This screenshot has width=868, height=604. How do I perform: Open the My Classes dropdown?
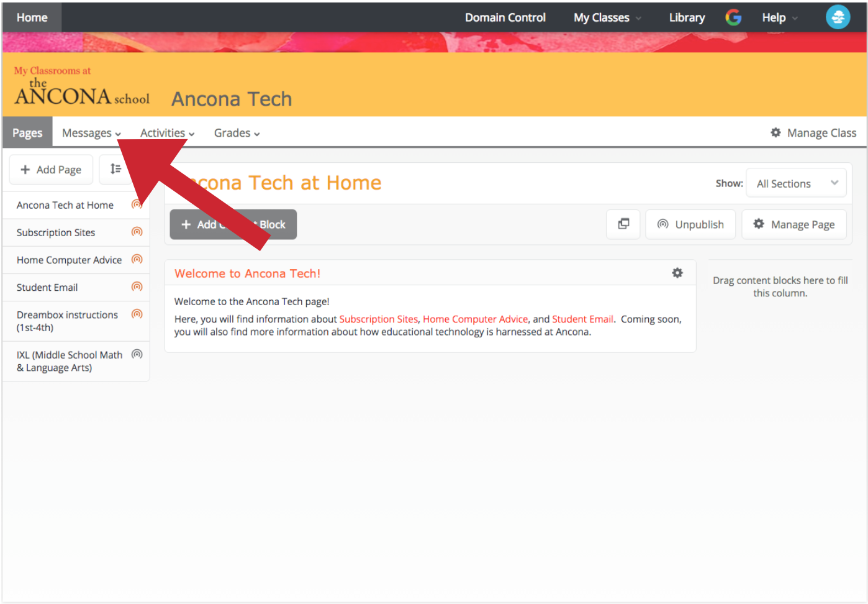(x=607, y=17)
